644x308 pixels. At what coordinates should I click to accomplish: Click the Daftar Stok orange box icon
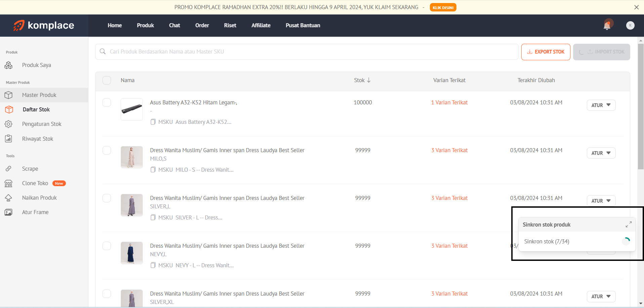[9, 109]
